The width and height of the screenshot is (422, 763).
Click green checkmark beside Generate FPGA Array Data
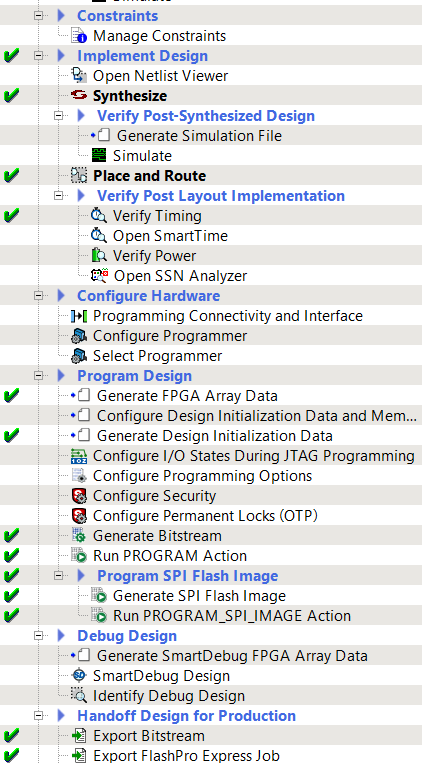pos(11,395)
